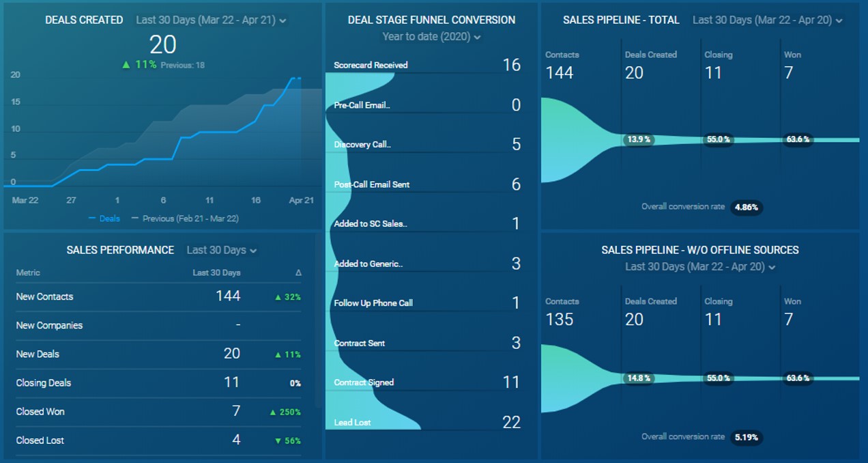Open Sales Pipeline W/O Offline Sources date dropdown
Image resolution: width=868 pixels, height=463 pixels.
(700, 267)
